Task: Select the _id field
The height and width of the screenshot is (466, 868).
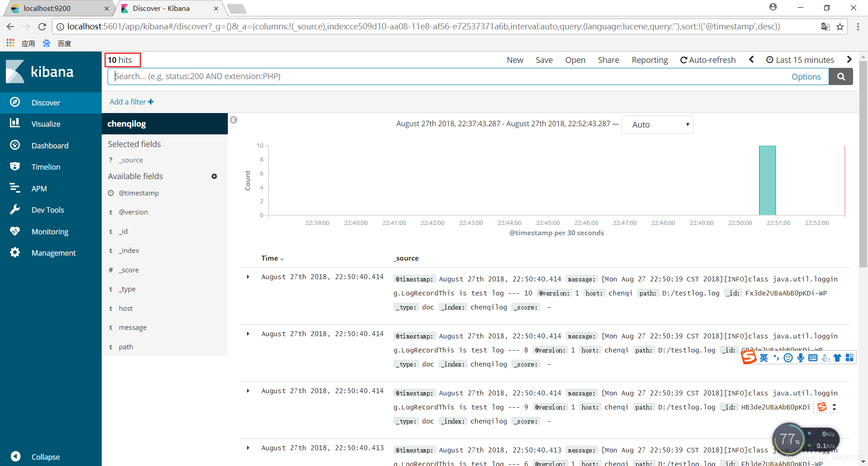Action: click(123, 231)
